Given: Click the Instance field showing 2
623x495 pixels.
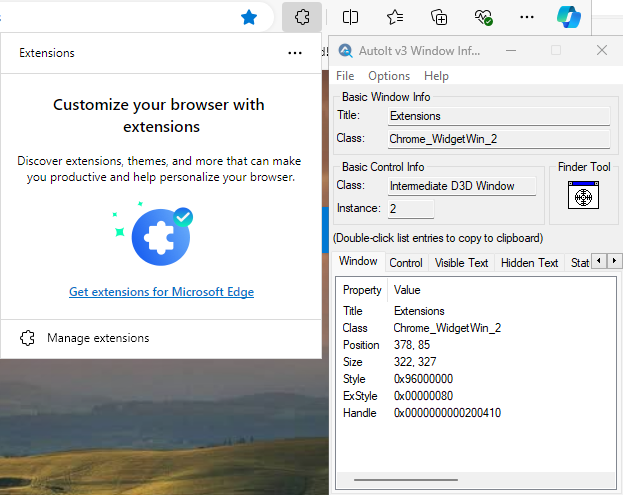Looking at the screenshot, I should [x=411, y=209].
